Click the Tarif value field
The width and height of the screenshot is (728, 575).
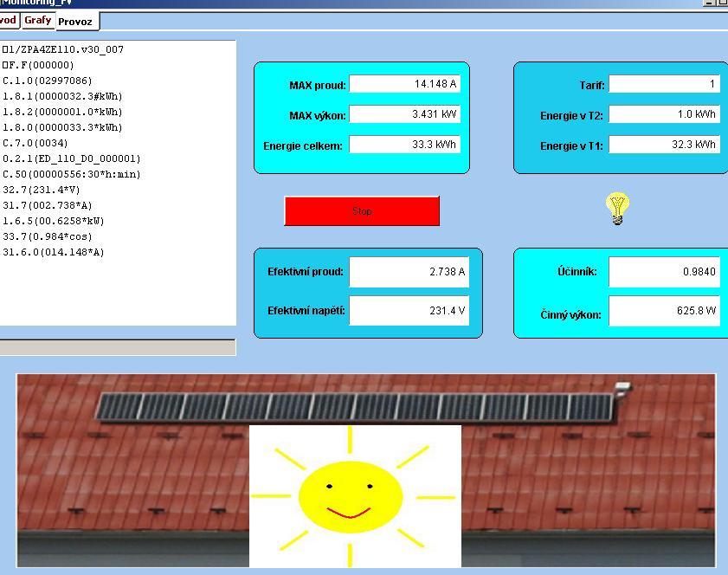click(x=665, y=84)
